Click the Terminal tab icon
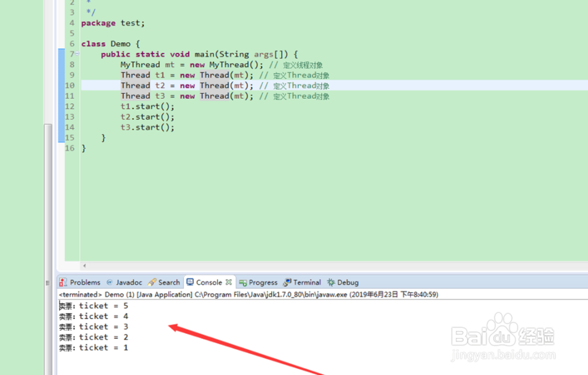This screenshot has width=588, height=375. point(288,282)
